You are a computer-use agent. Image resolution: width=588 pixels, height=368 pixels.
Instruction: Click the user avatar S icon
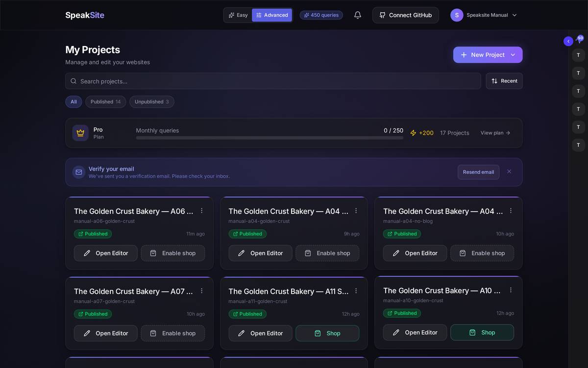457,15
